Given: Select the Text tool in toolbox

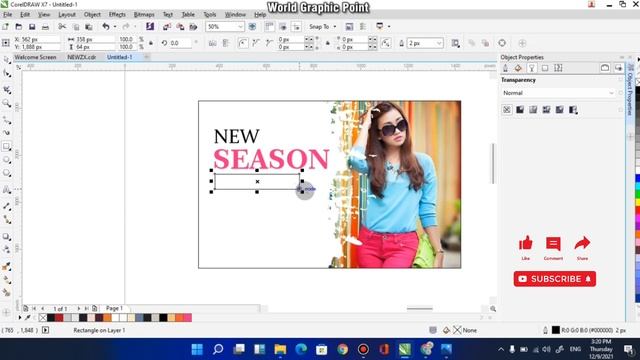Looking at the screenshot, I should [x=7, y=190].
